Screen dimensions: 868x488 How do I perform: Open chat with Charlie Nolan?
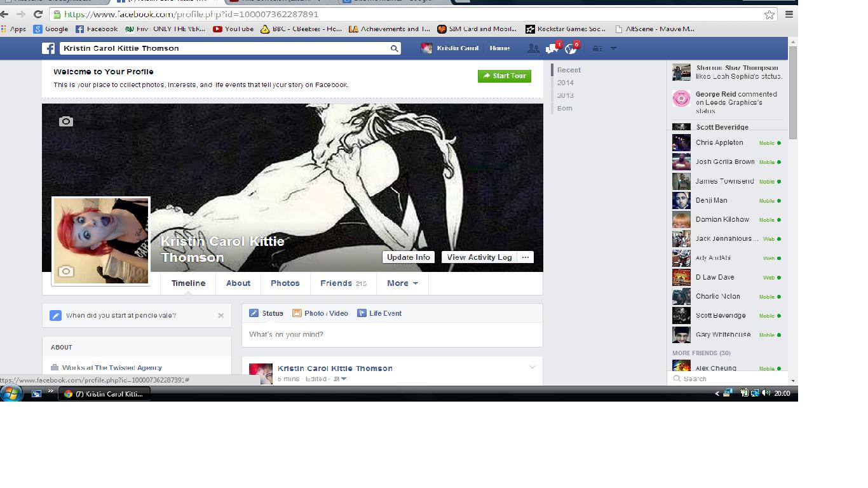(728, 296)
